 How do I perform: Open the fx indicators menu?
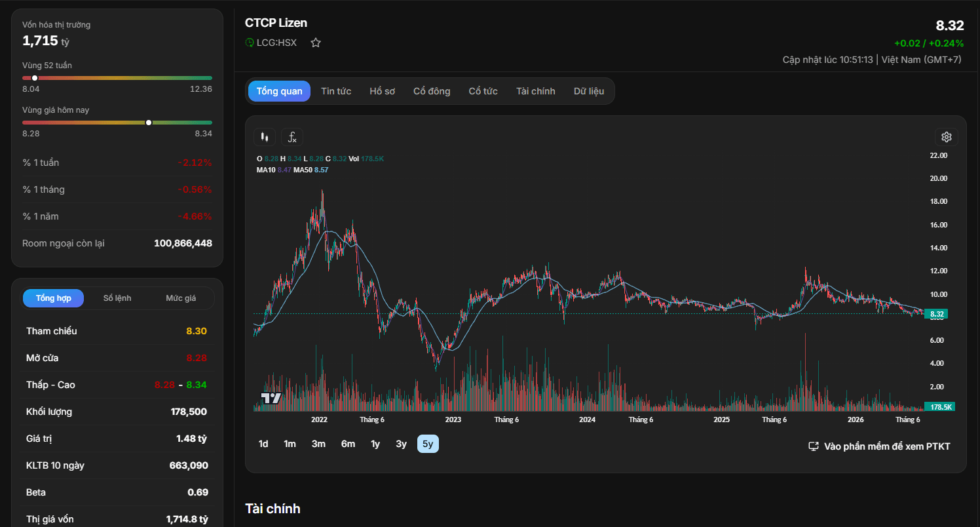292,137
